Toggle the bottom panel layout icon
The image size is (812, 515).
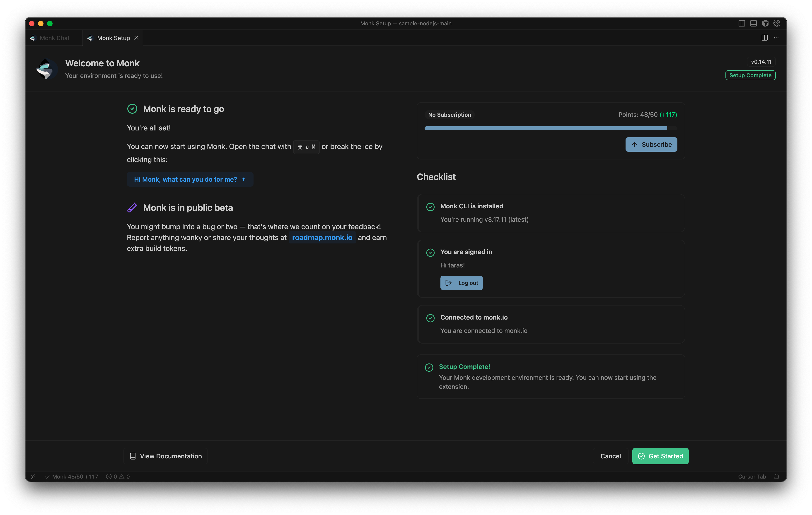753,23
